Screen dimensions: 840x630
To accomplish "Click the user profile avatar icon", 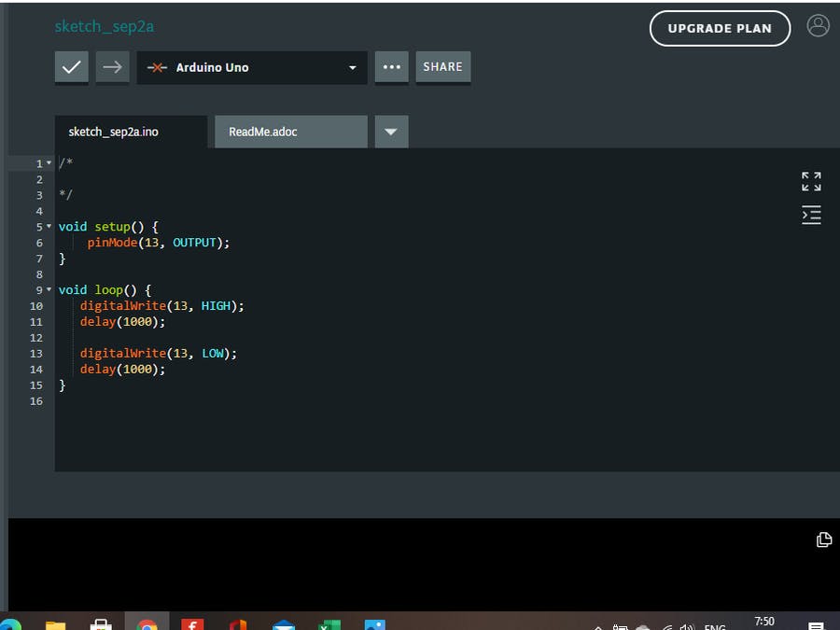I will 818,26.
